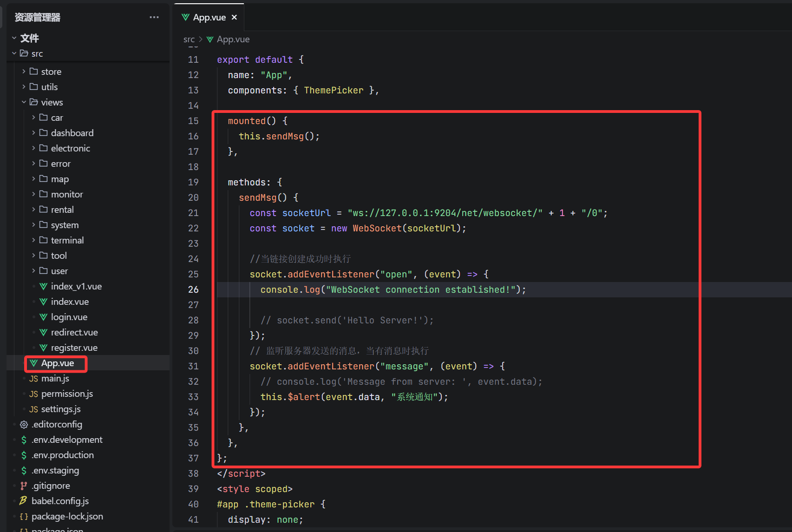
Task: Click the Vue icon of login.vue
Action: click(43, 317)
